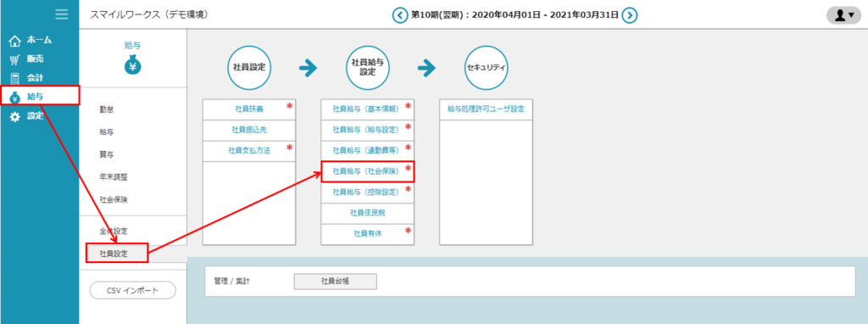Image resolution: width=868 pixels, height=324 pixels.
Task: Open 設定 gear icon in sidebar
Action: coord(15,117)
